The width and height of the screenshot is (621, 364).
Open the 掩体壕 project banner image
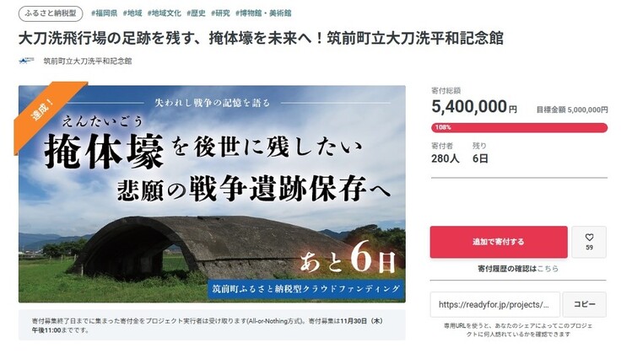point(212,193)
